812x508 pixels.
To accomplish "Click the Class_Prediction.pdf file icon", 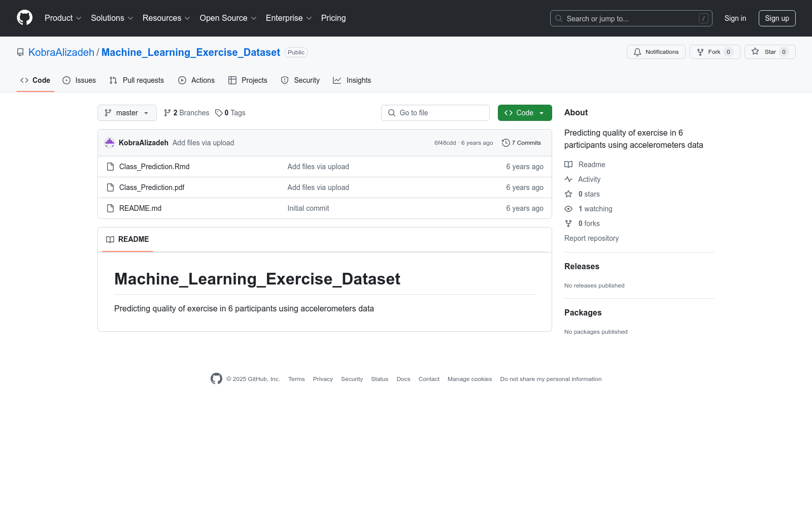I will coord(110,187).
